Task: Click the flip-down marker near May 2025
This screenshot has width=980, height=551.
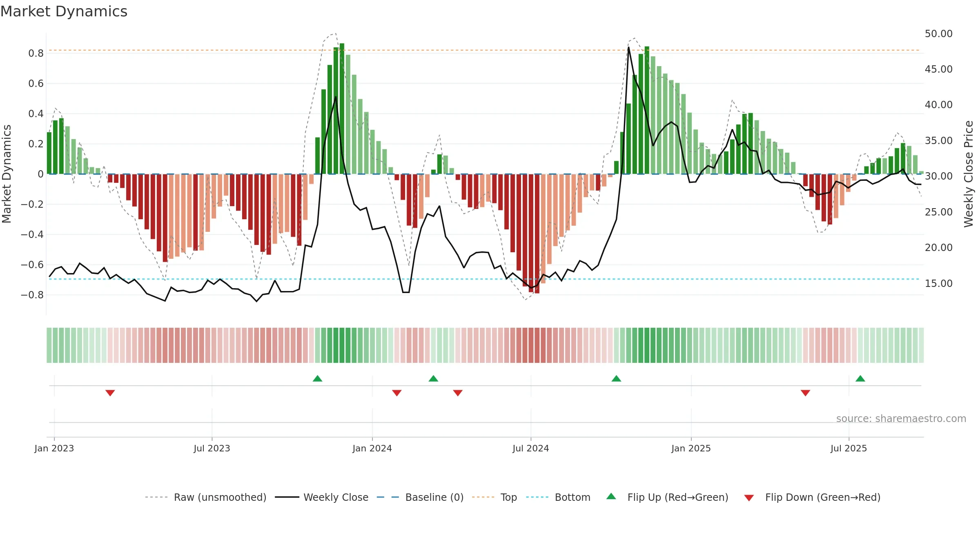Action: [805, 393]
